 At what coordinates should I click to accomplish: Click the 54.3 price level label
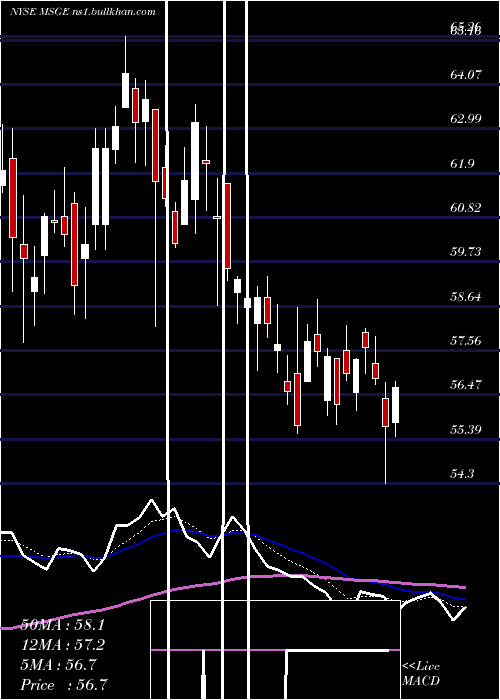pos(462,474)
